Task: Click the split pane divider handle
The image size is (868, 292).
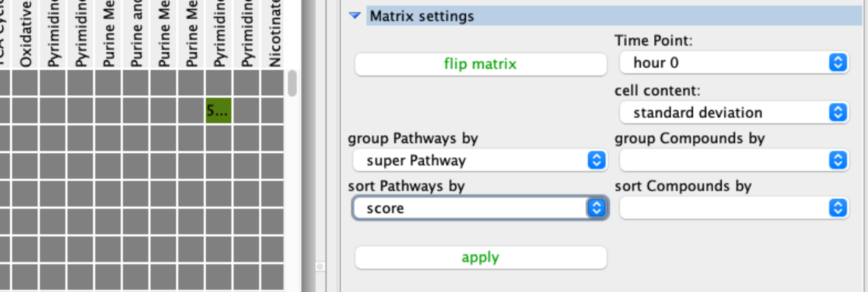Action: pos(320,266)
